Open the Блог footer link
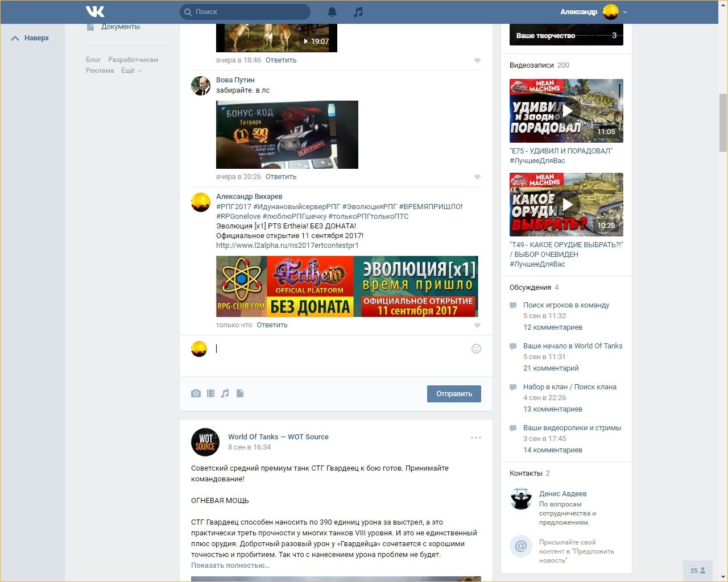 (93, 60)
